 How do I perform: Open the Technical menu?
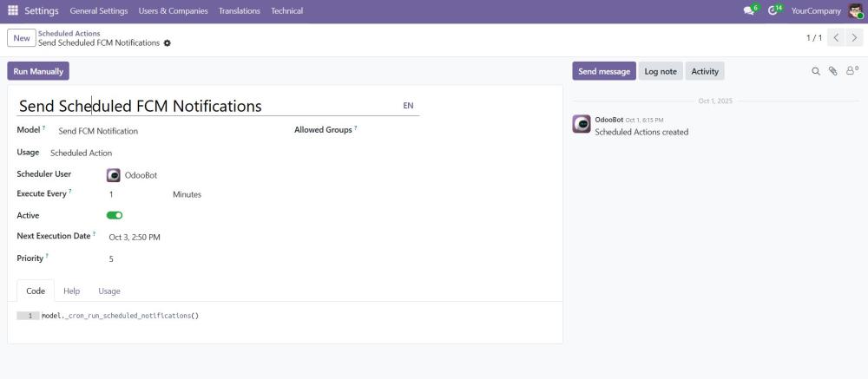click(286, 11)
